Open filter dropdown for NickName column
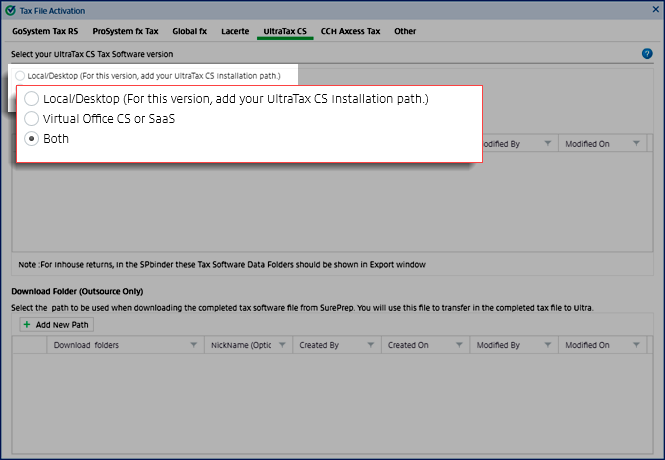 pyautogui.click(x=281, y=345)
